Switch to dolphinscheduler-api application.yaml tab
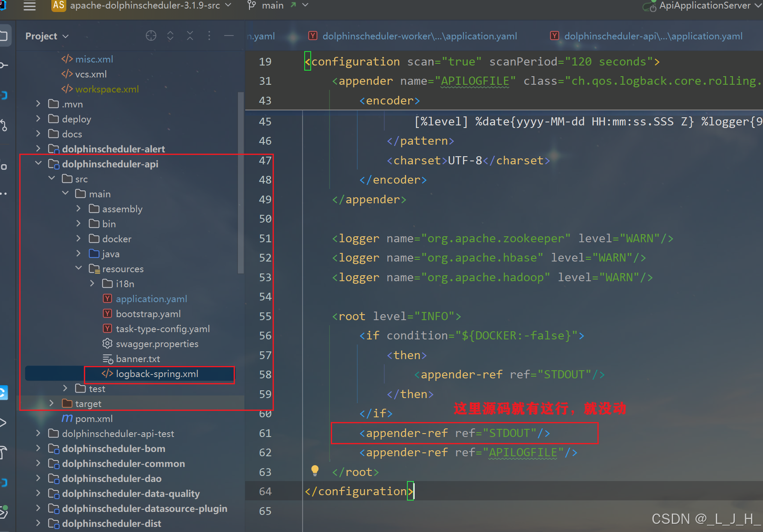 [x=647, y=36]
